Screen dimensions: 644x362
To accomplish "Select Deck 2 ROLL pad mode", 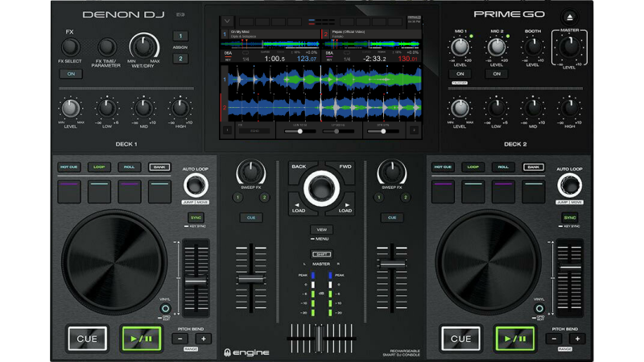I will [503, 167].
